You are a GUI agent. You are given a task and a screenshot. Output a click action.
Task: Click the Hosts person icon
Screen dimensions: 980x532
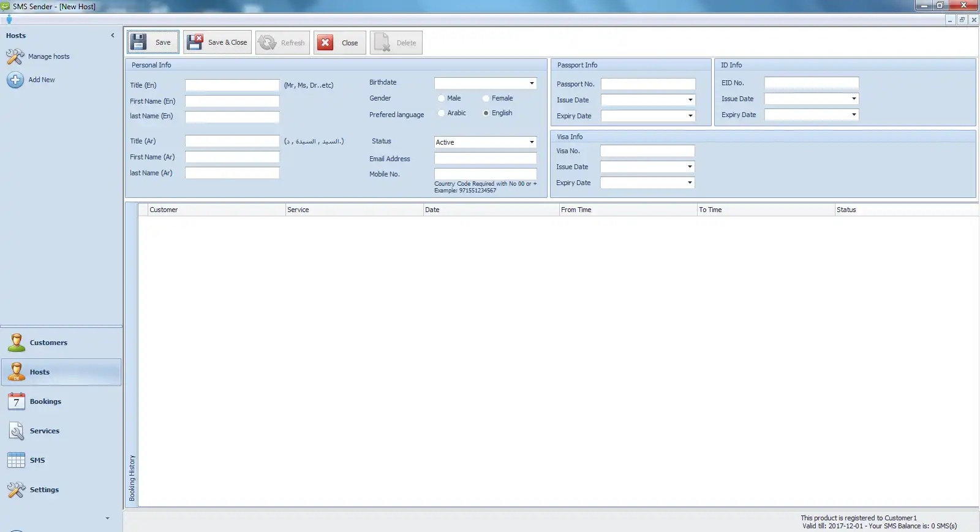(x=17, y=372)
